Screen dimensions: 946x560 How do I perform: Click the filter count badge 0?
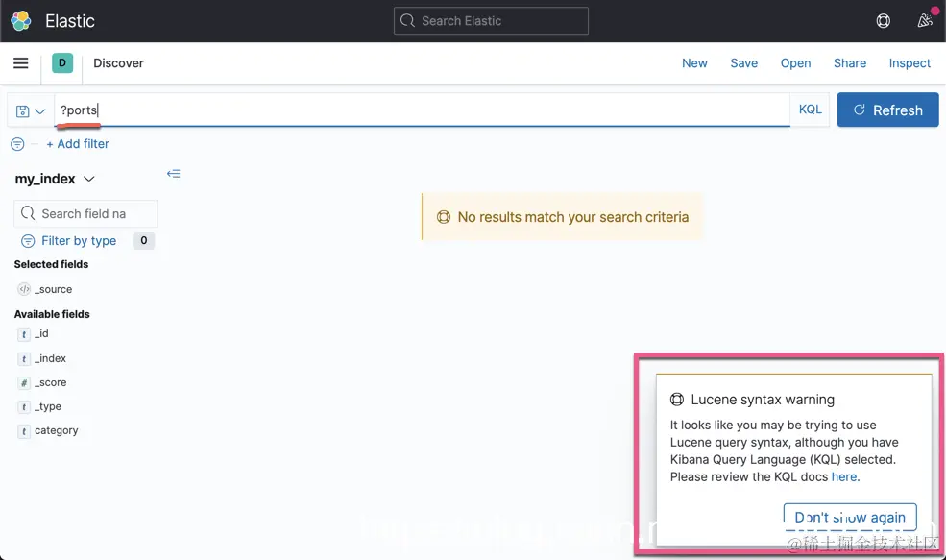pos(144,240)
